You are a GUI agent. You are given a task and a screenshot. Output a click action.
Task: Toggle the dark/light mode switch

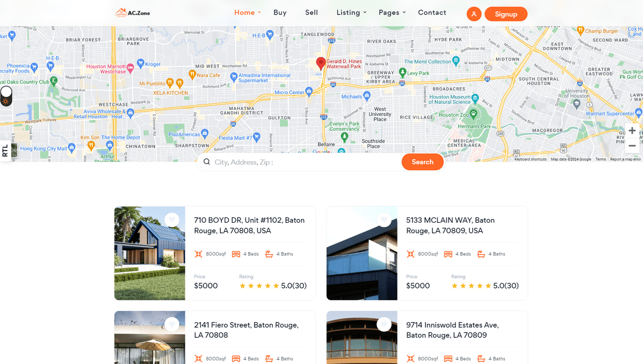click(6, 96)
